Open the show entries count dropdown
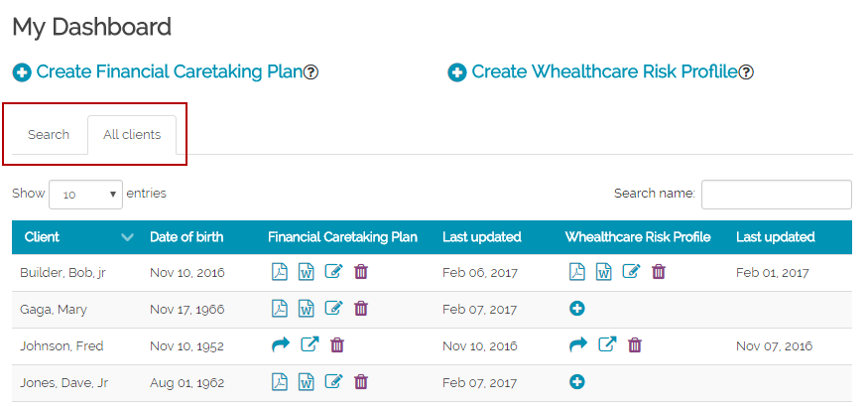The height and width of the screenshot is (406, 868). [x=85, y=195]
